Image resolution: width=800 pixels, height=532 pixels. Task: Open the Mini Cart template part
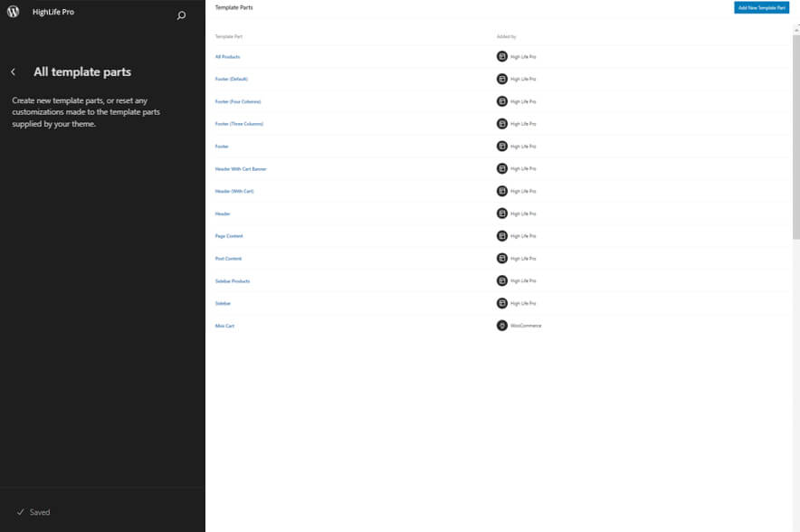pyautogui.click(x=224, y=326)
